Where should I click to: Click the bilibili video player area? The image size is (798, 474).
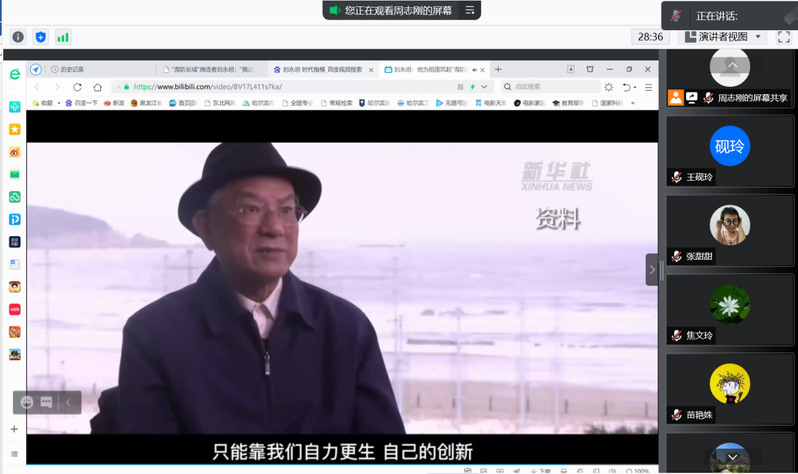pyautogui.click(x=342, y=288)
